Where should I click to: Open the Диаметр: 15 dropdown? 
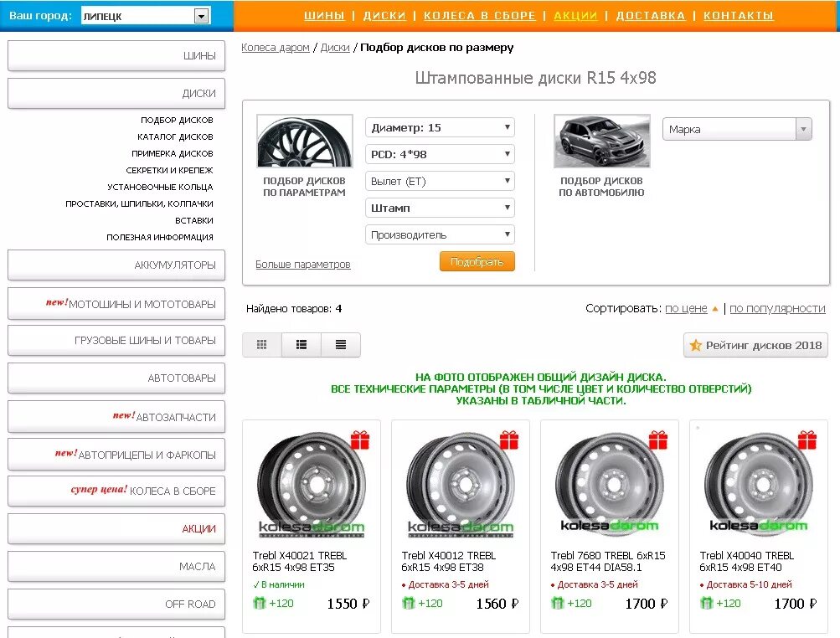coord(440,127)
